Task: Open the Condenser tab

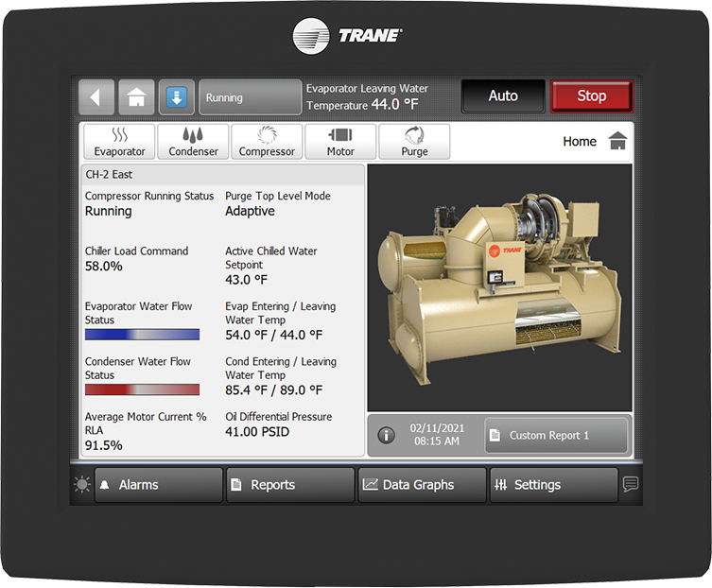Action: [x=193, y=142]
